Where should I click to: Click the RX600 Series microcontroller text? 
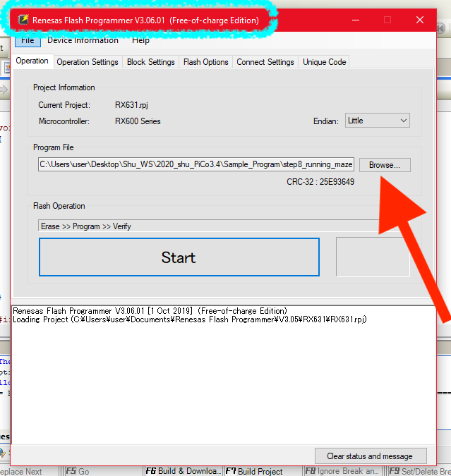[x=138, y=121]
